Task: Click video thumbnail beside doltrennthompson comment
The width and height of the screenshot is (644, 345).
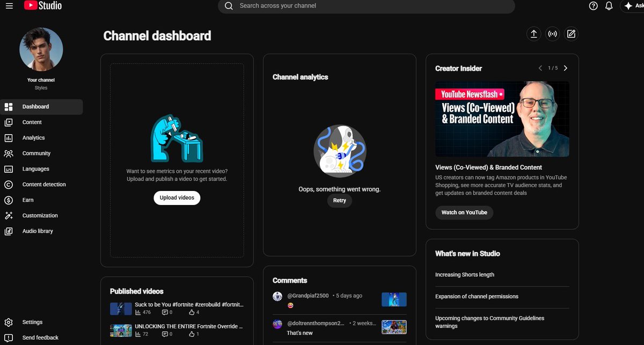Action: pyautogui.click(x=394, y=327)
